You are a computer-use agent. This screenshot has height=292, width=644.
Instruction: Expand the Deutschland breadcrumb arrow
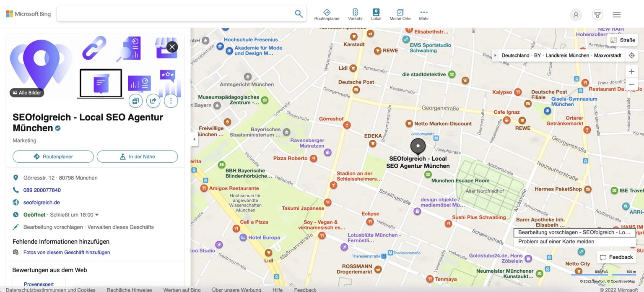pyautogui.click(x=496, y=55)
